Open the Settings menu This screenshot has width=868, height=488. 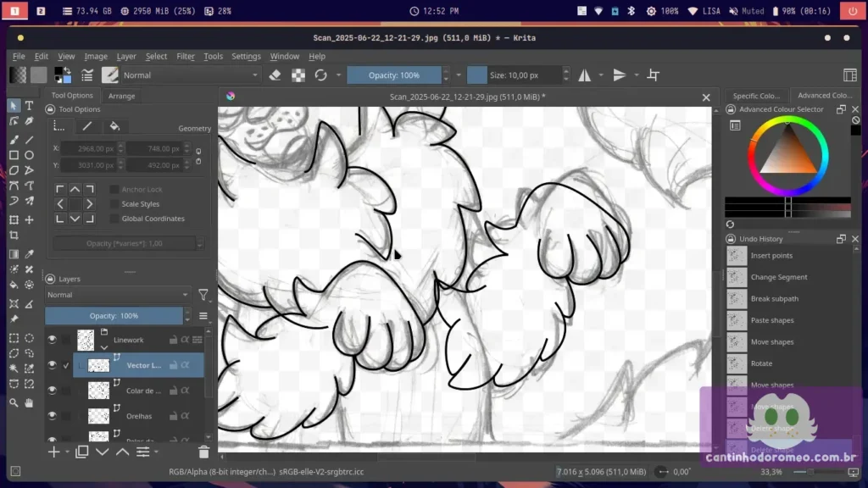click(246, 57)
